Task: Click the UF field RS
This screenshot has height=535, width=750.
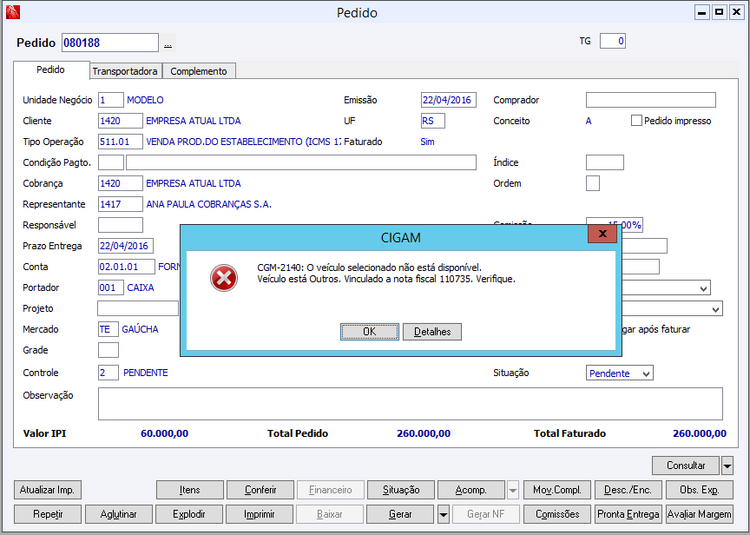Action: pos(433,121)
